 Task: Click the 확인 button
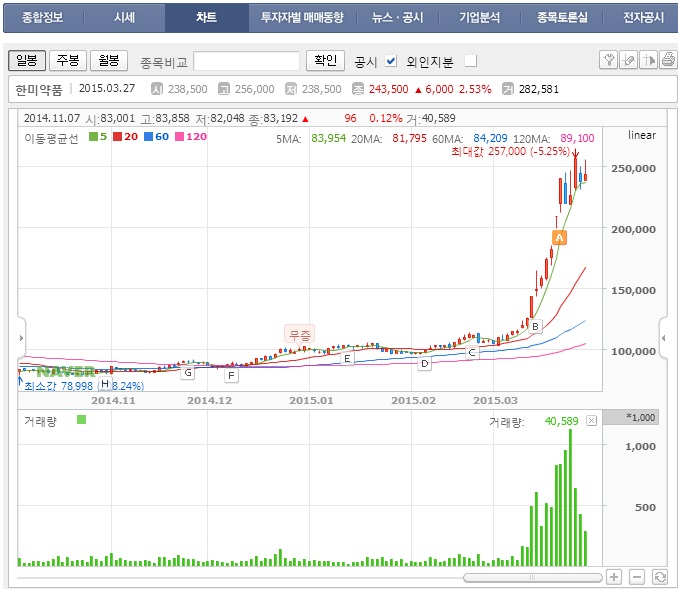coord(326,60)
